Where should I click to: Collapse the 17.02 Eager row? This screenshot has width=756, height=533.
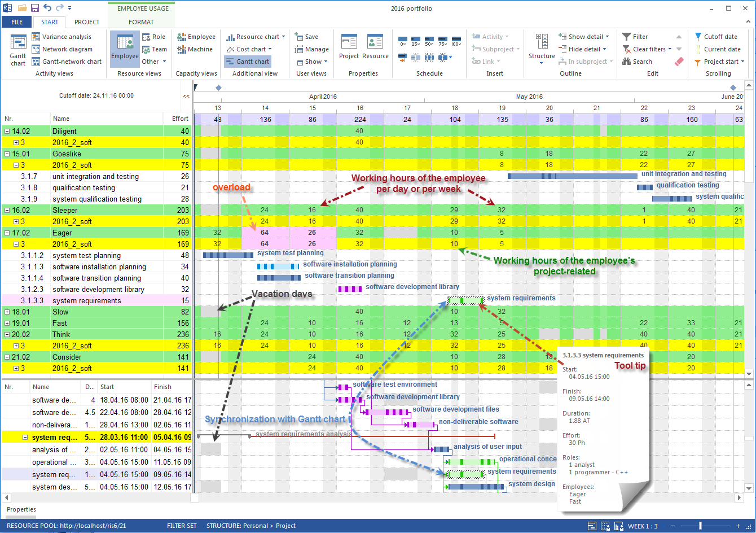coord(7,233)
